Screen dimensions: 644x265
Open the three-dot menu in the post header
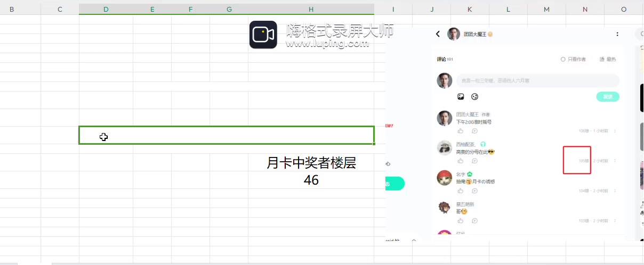[617, 34]
